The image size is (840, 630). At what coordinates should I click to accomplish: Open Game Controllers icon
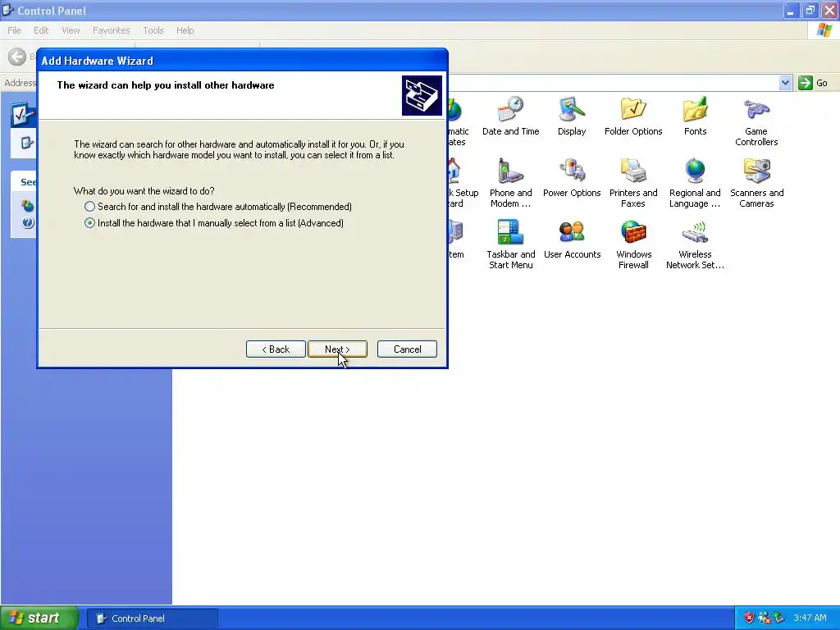[756, 121]
